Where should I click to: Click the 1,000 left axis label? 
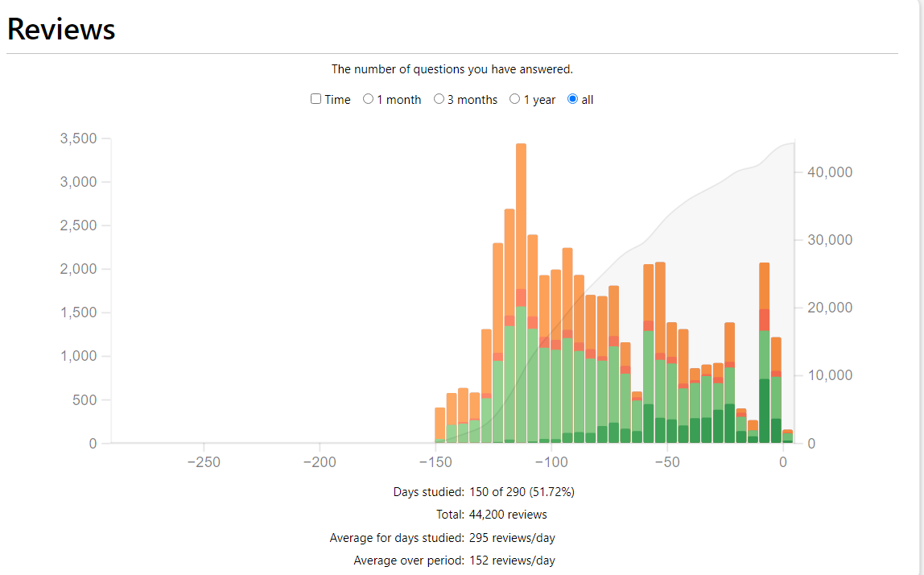coord(78,356)
